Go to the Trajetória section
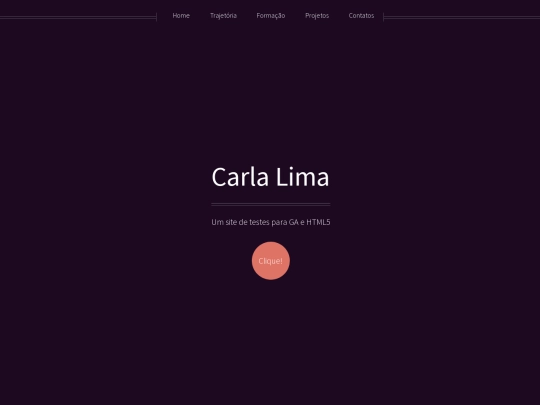This screenshot has height=405, width=540. tap(223, 15)
